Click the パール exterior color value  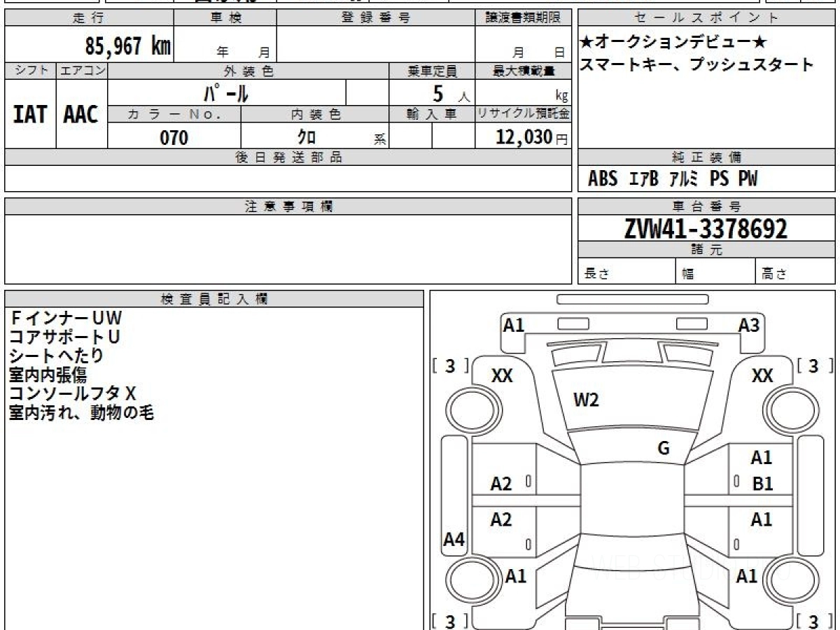[226, 93]
